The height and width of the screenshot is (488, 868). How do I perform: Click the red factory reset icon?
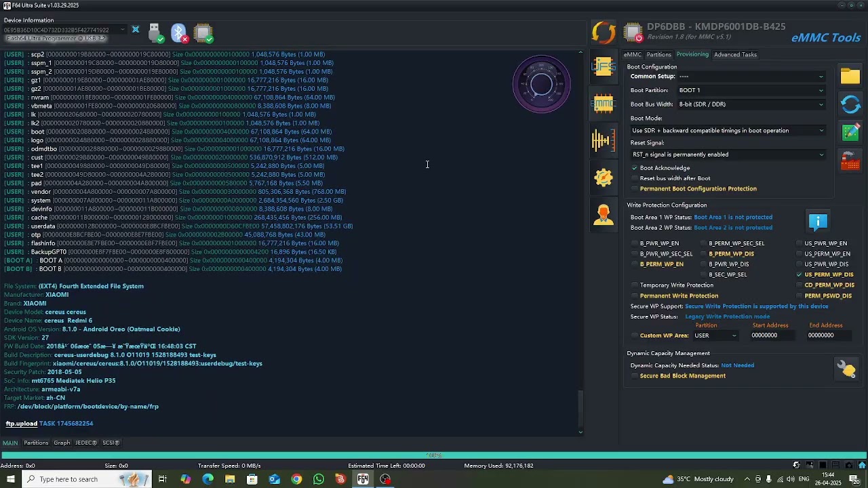click(850, 161)
